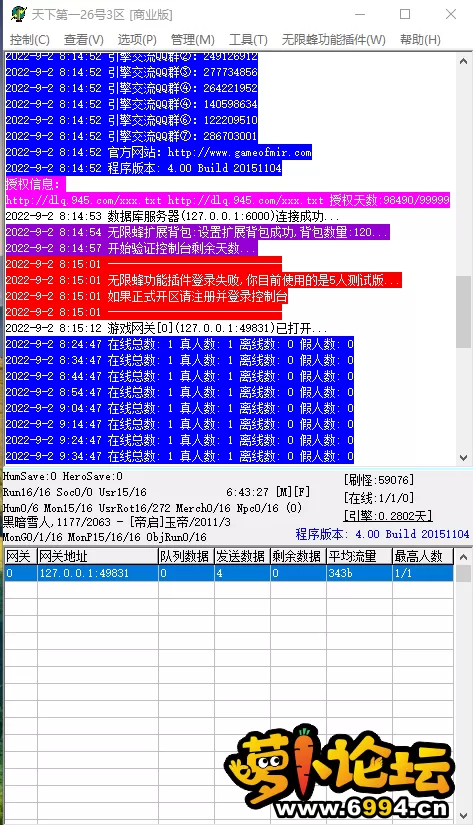Click the 开始验证控制台剩余天数 log line
This screenshot has width=473, height=825.
click(131, 248)
